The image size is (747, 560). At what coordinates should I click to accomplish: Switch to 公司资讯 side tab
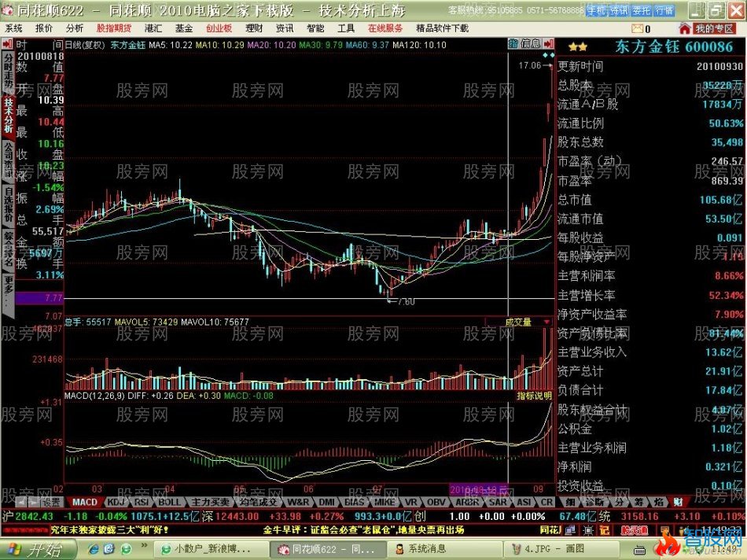coord(8,160)
